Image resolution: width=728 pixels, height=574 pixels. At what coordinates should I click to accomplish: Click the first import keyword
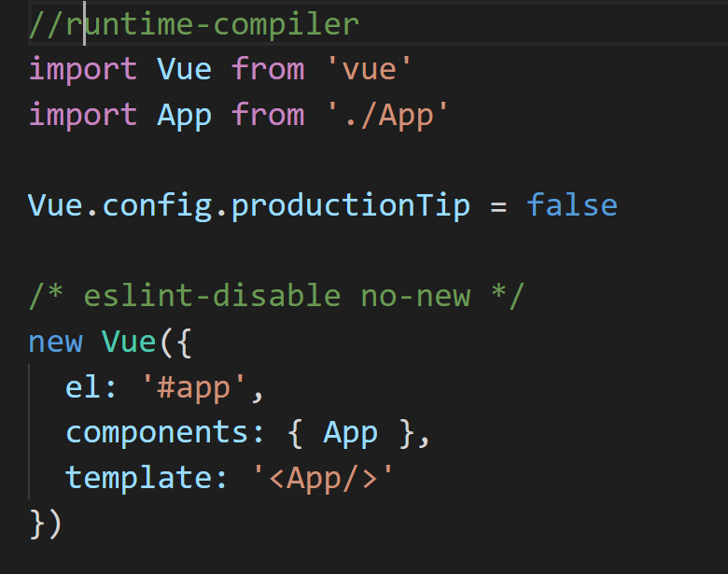82,69
